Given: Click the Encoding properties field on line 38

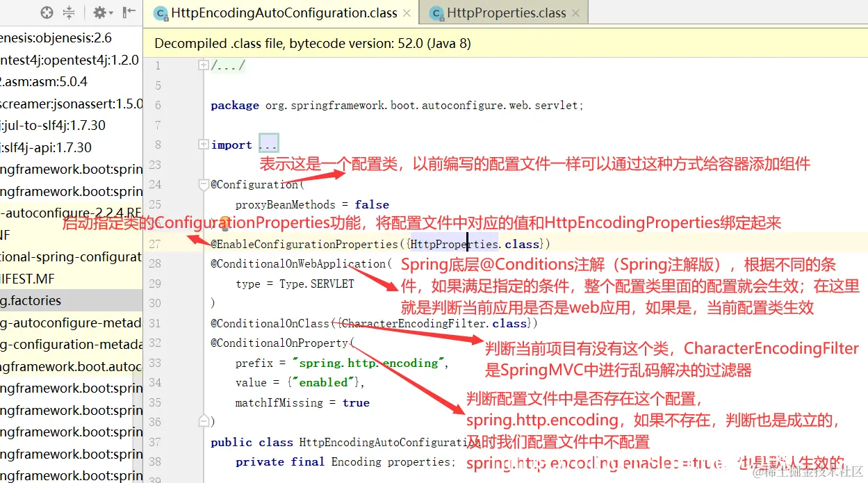Looking at the screenshot, I should click(x=393, y=462).
